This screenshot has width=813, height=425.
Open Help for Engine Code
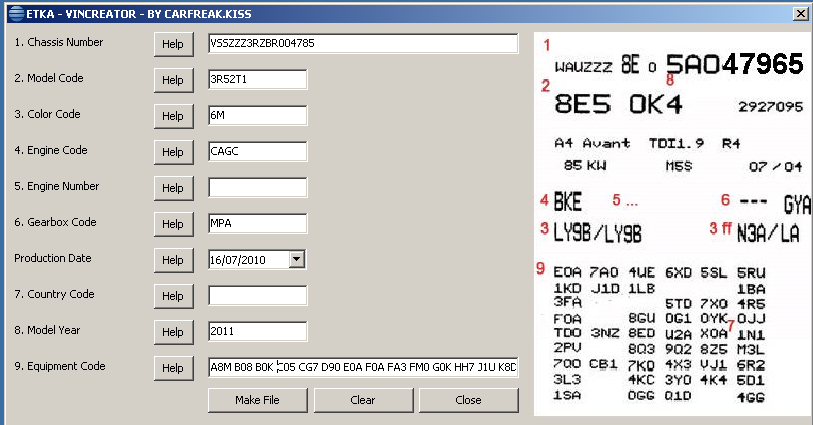click(x=174, y=152)
